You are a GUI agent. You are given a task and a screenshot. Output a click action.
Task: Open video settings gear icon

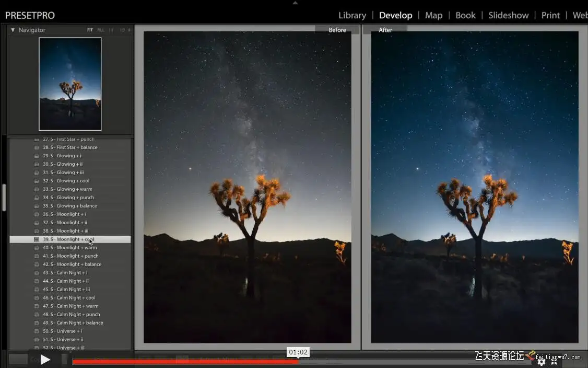coord(541,362)
